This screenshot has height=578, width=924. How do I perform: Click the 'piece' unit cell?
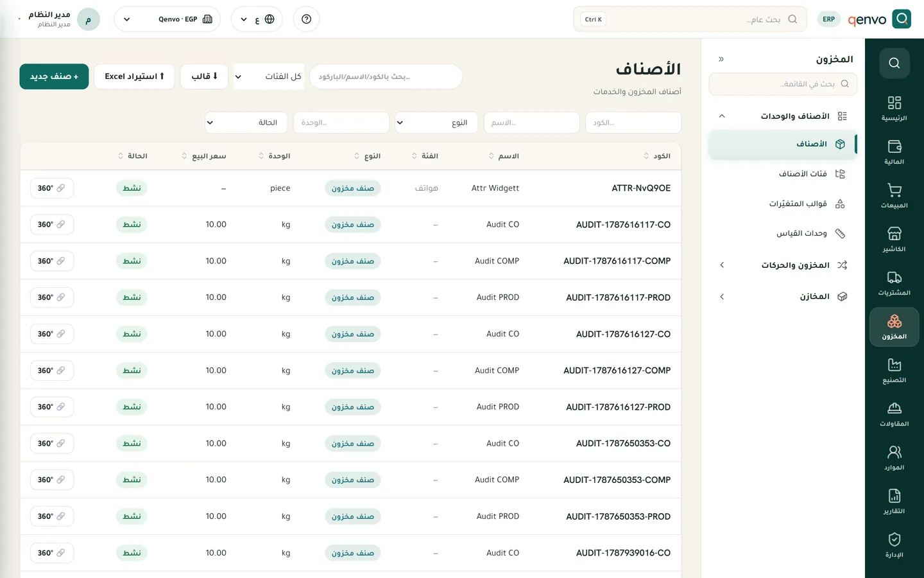[280, 188]
